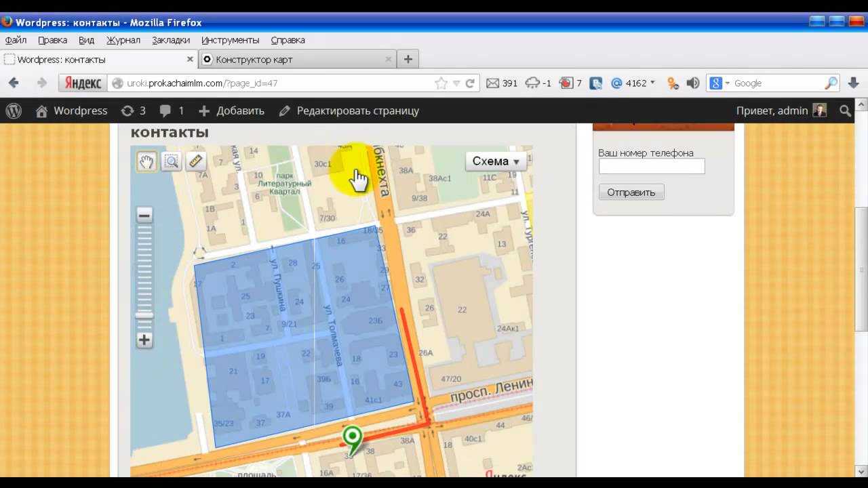Open the Закладки menu

pos(171,40)
